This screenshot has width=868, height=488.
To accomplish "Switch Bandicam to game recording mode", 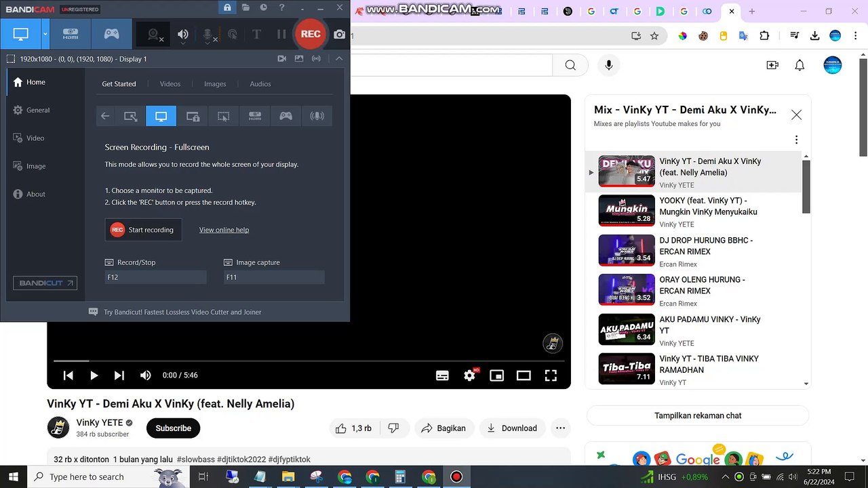I will pos(111,34).
